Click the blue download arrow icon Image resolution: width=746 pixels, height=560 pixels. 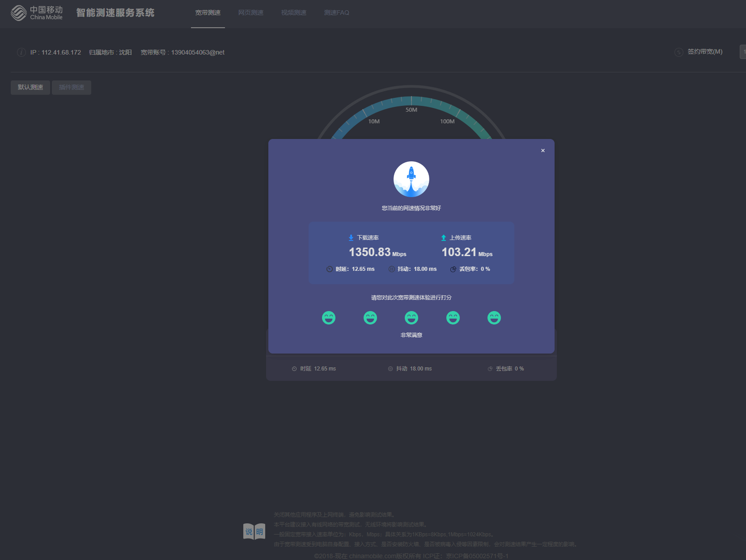pyautogui.click(x=351, y=238)
